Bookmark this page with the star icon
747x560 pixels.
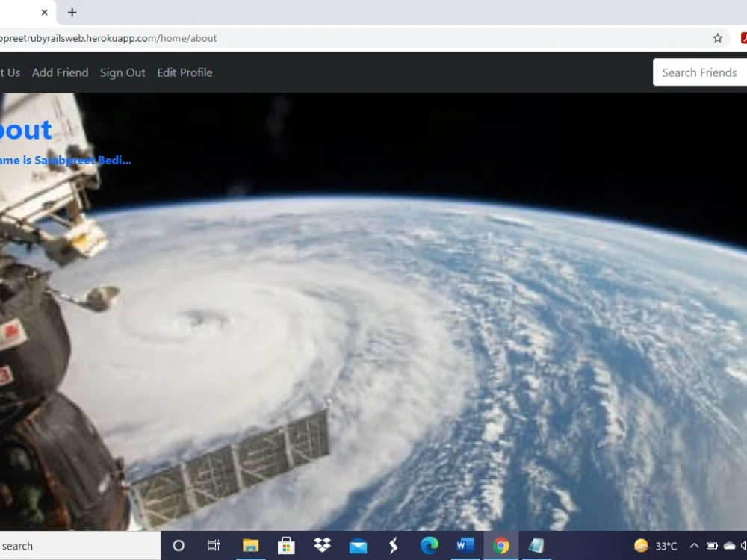[717, 38]
